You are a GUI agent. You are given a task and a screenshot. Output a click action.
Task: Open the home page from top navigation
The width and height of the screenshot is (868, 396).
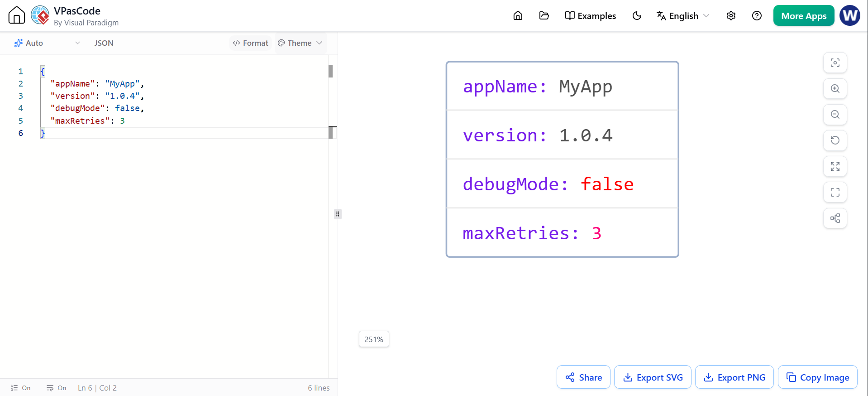tap(518, 16)
